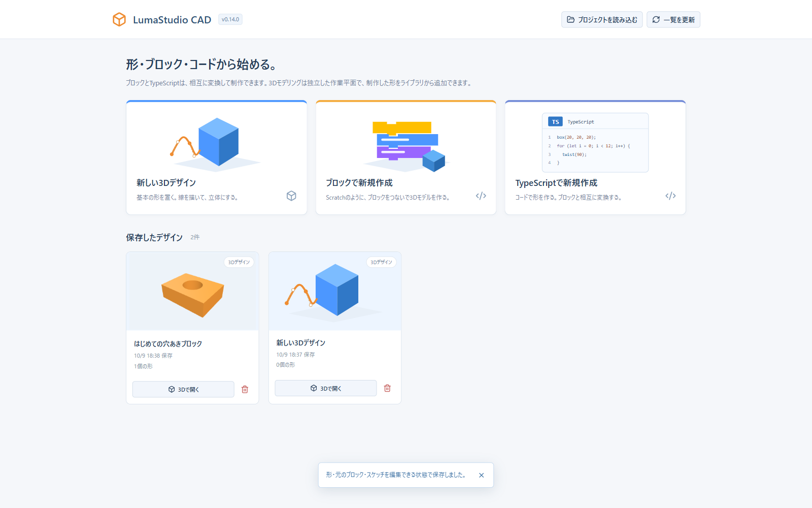Click the 10/9 18:37 保存 timestamp
The width and height of the screenshot is (812, 508).
click(295, 355)
